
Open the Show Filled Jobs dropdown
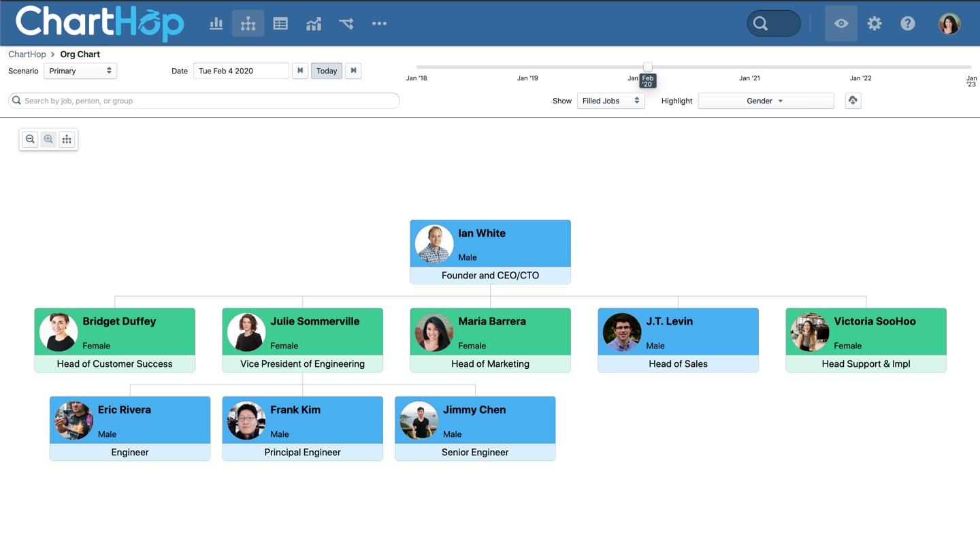click(x=610, y=101)
